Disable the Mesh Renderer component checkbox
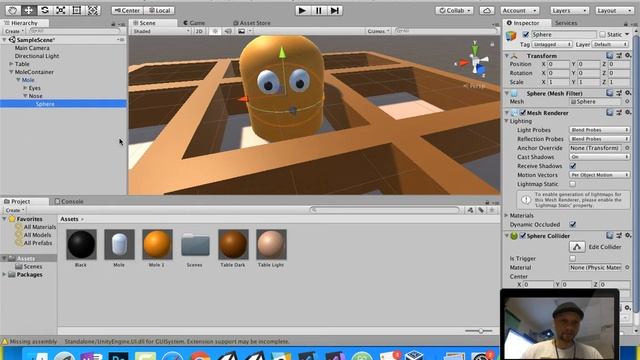The image size is (640, 360). 522,113
